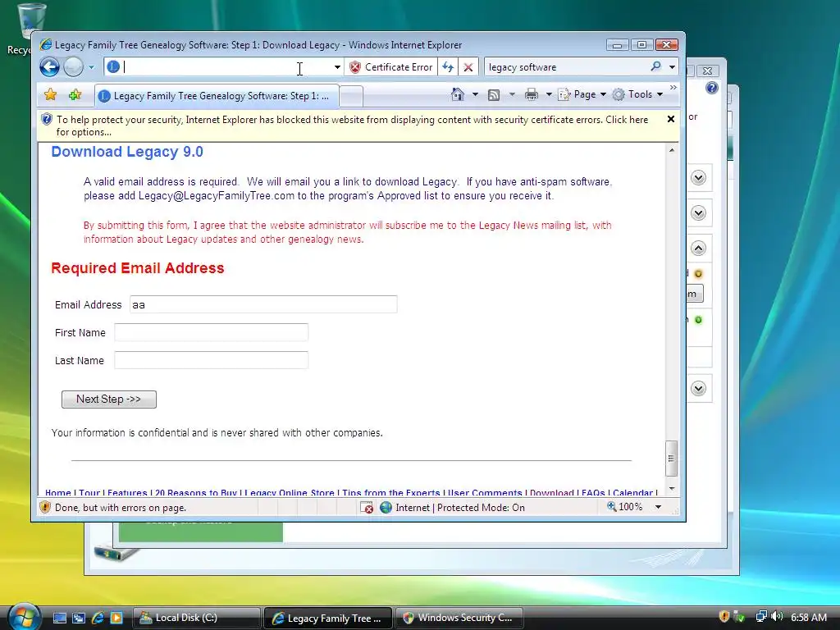Open the Page menu
The width and height of the screenshot is (840, 630).
tap(582, 94)
